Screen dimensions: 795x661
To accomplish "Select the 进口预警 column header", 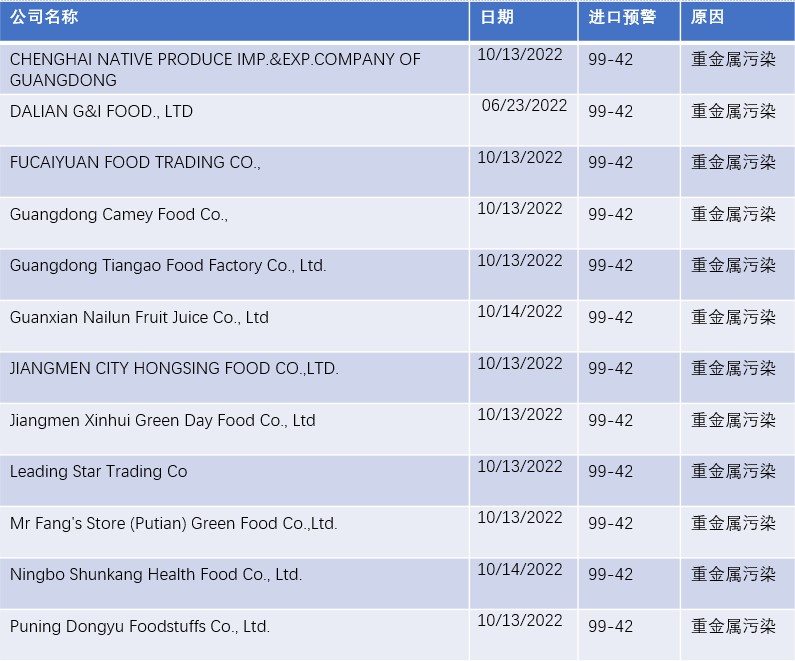I will [622, 17].
